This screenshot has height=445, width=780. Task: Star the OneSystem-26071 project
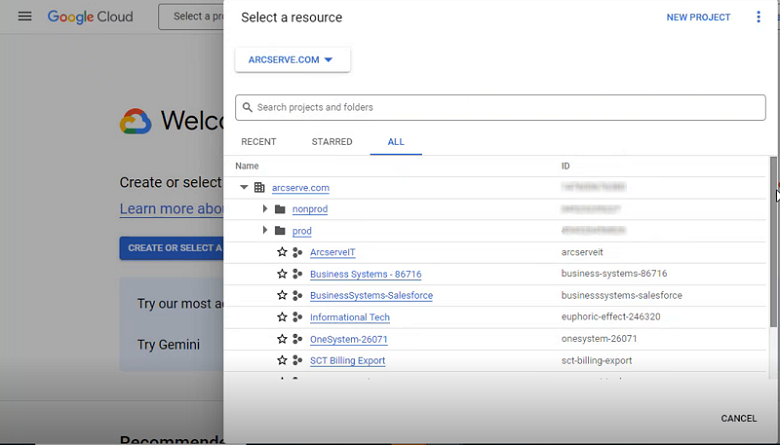282,339
